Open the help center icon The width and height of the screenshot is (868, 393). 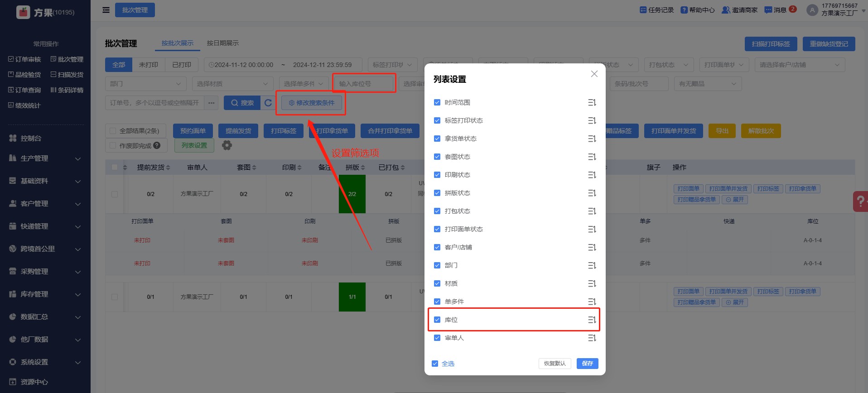[684, 10]
